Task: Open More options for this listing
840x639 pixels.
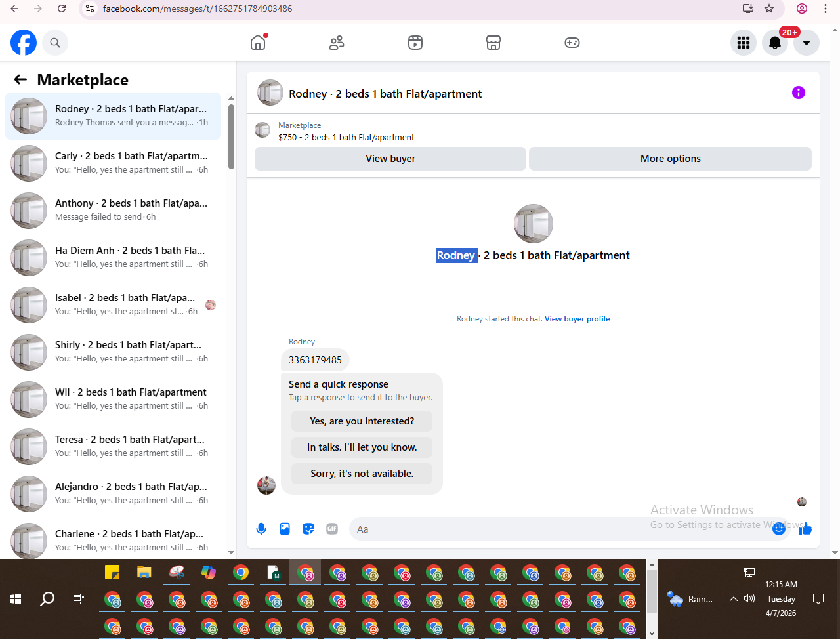Action: 670,159
